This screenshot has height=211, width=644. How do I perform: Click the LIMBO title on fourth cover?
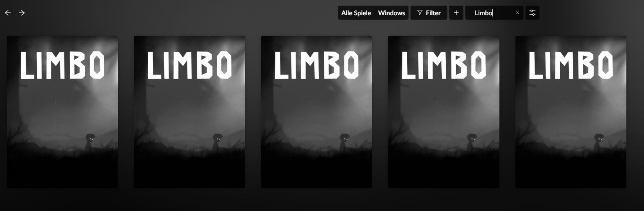(444, 65)
